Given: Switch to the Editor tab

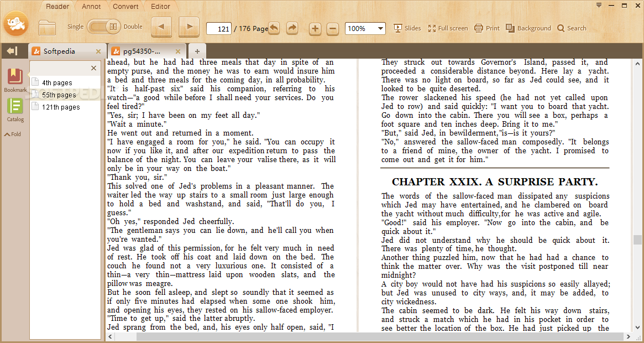Looking at the screenshot, I should 160,6.
